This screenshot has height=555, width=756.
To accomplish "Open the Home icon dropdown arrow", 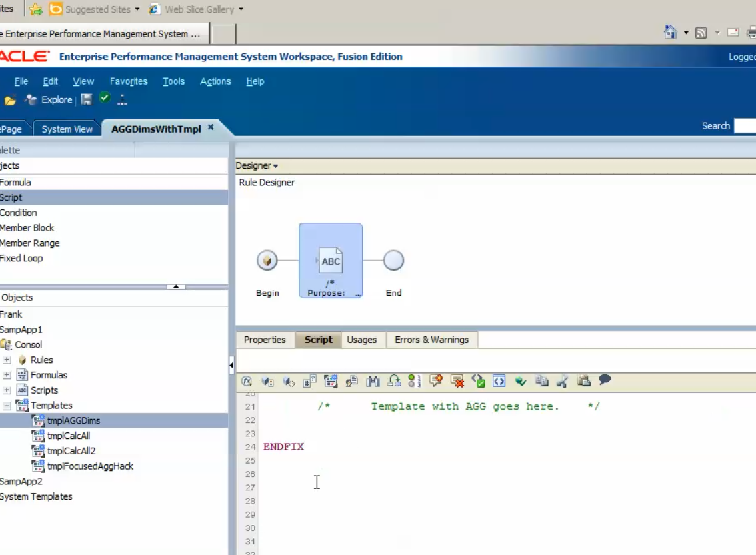I will pyautogui.click(x=685, y=33).
